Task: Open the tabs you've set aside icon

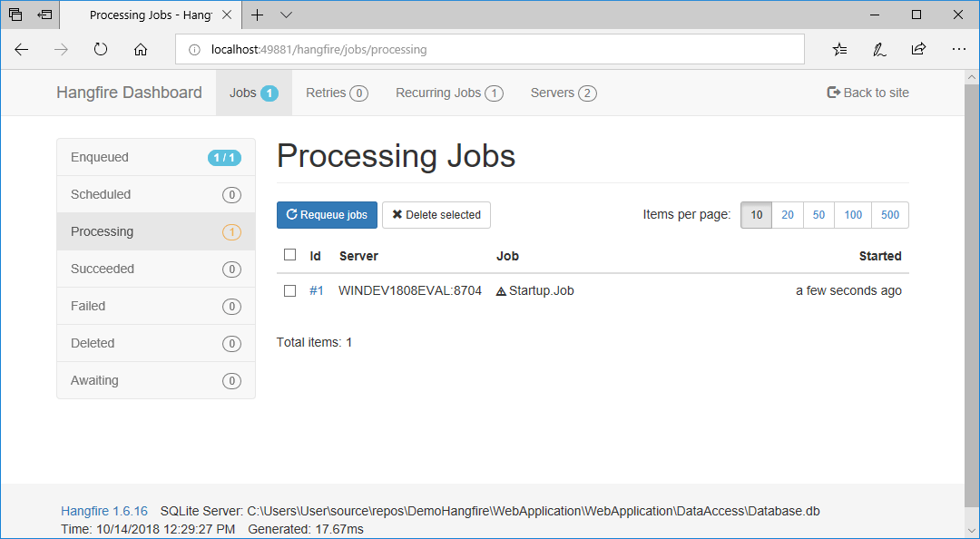Action: point(15,15)
